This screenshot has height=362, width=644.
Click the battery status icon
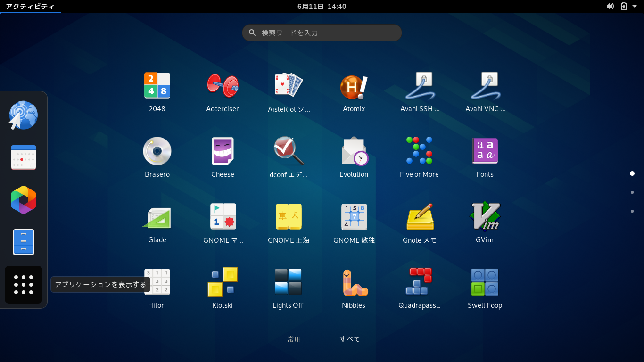[624, 6]
